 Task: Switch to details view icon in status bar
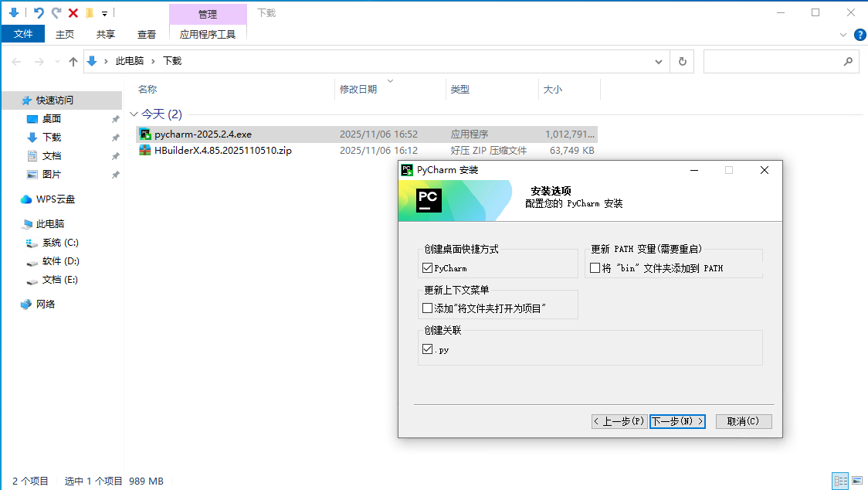840,481
